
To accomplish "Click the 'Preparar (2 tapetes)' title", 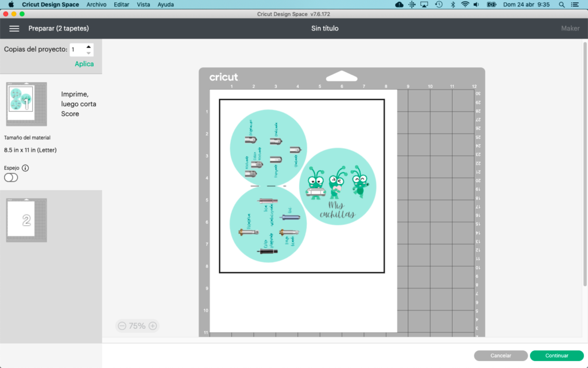I will (59, 29).
